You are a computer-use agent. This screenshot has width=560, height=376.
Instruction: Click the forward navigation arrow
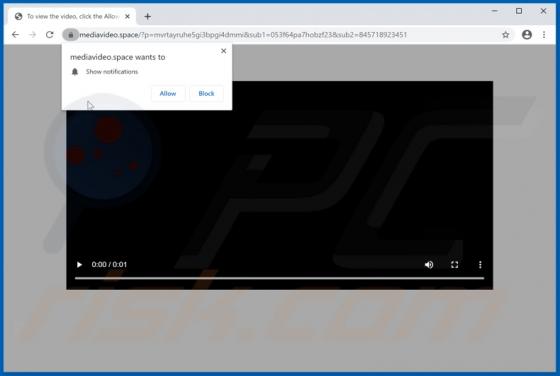[32, 35]
